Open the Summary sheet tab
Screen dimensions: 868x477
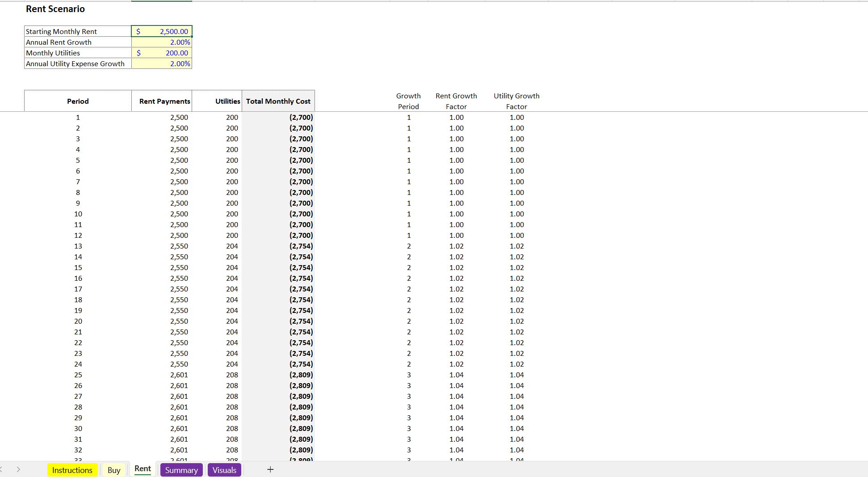[x=181, y=470]
